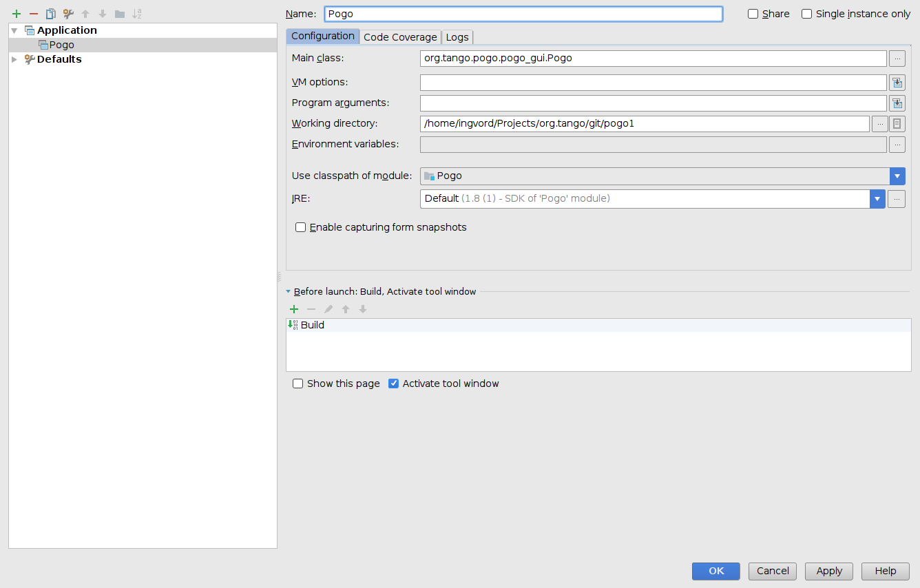Open the classpath module dropdown
Image resolution: width=920 pixels, height=588 pixels.
coord(897,176)
